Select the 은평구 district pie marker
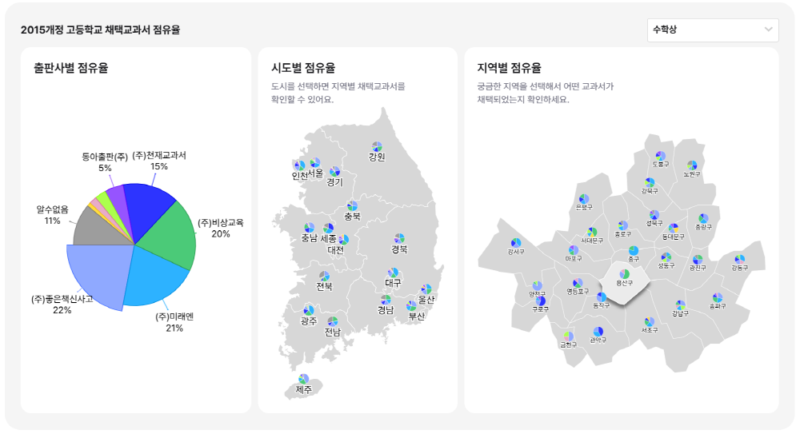800x434 pixels. click(584, 199)
